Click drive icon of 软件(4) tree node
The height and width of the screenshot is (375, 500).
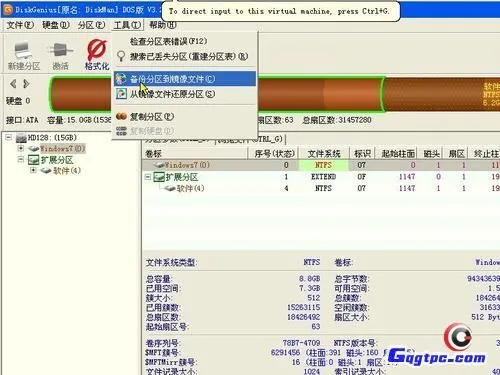[46, 171]
